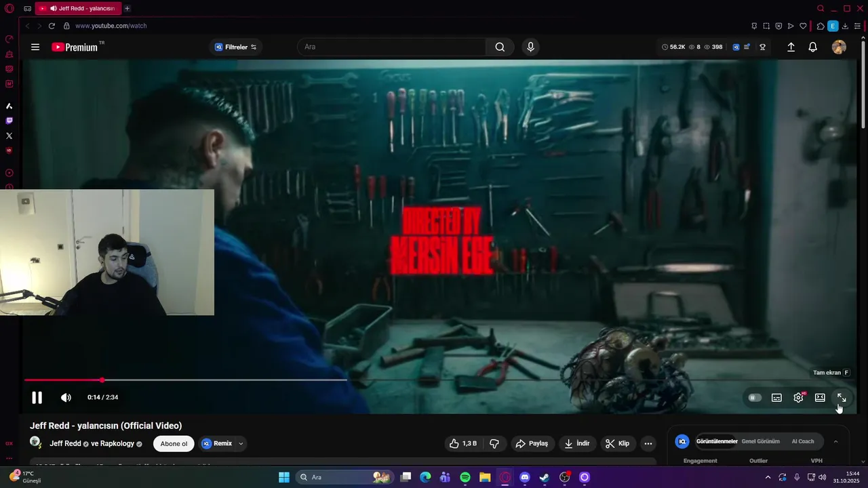Mute the video volume speaker icon

[x=66, y=398]
